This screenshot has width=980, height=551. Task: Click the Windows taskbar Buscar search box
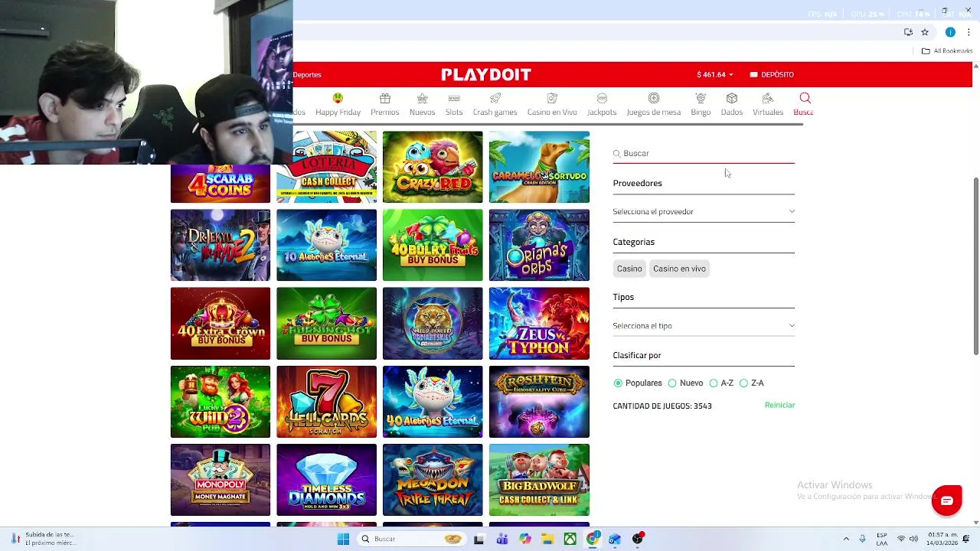(413, 539)
